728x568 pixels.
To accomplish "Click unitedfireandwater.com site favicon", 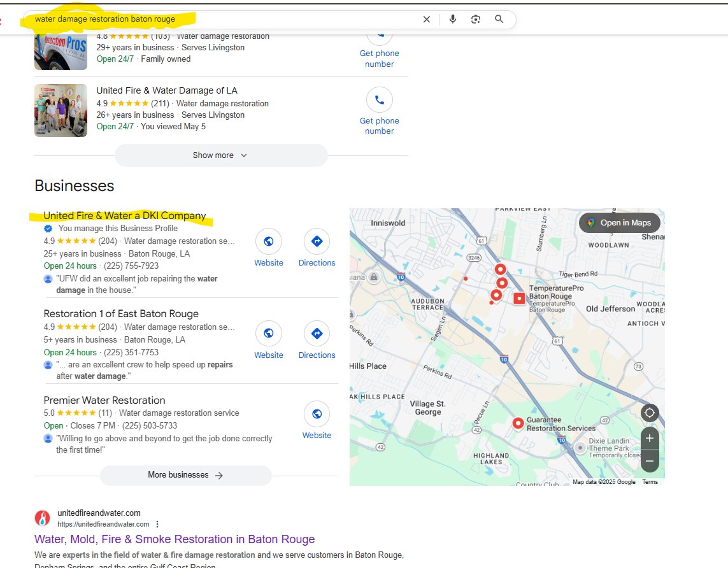I will (42, 518).
